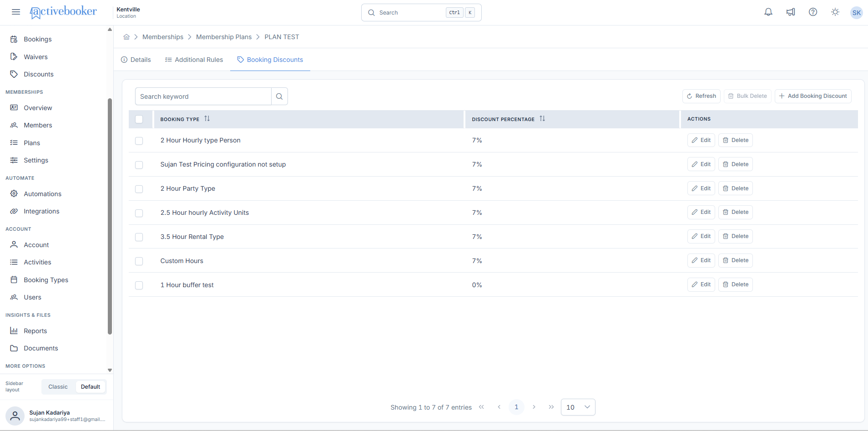Viewport: 868px width, 431px height.
Task: Delete the Sujan Test Pricing configuration discount
Action: pyautogui.click(x=736, y=164)
